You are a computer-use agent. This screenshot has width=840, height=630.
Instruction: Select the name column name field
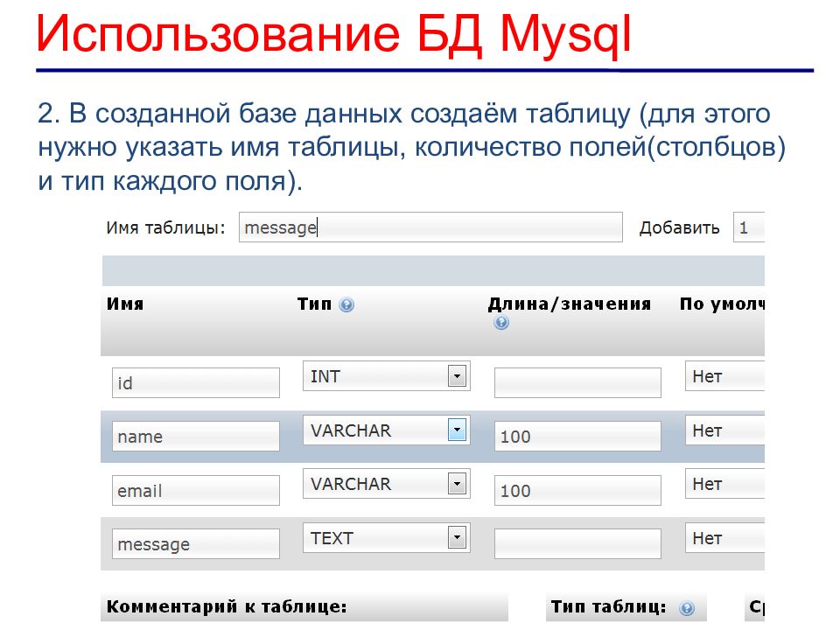tap(196, 437)
